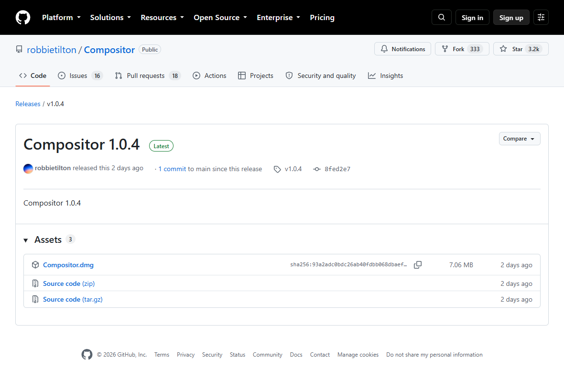Open robbietilton author name link
Viewport: 564px width, 392px height.
click(x=53, y=168)
